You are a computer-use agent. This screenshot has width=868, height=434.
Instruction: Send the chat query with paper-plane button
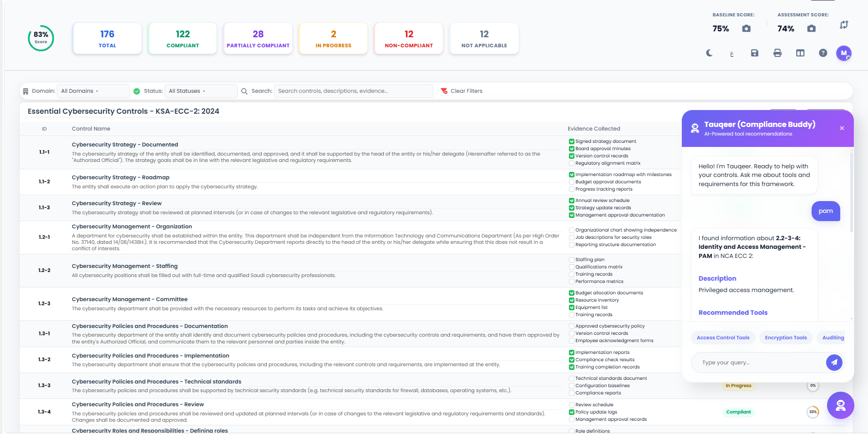(x=834, y=363)
